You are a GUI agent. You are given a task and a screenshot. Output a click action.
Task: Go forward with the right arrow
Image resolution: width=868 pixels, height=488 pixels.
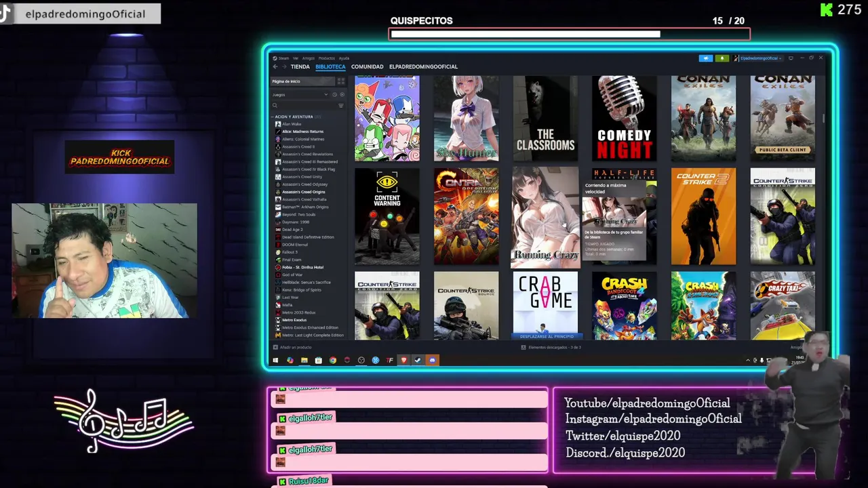tap(283, 66)
